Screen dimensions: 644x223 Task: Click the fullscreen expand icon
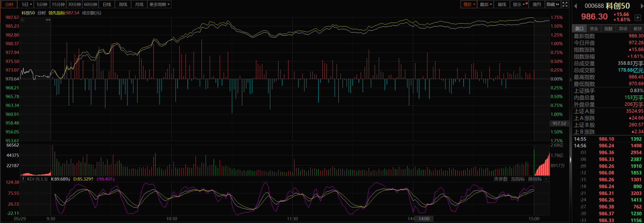(x=565, y=4)
